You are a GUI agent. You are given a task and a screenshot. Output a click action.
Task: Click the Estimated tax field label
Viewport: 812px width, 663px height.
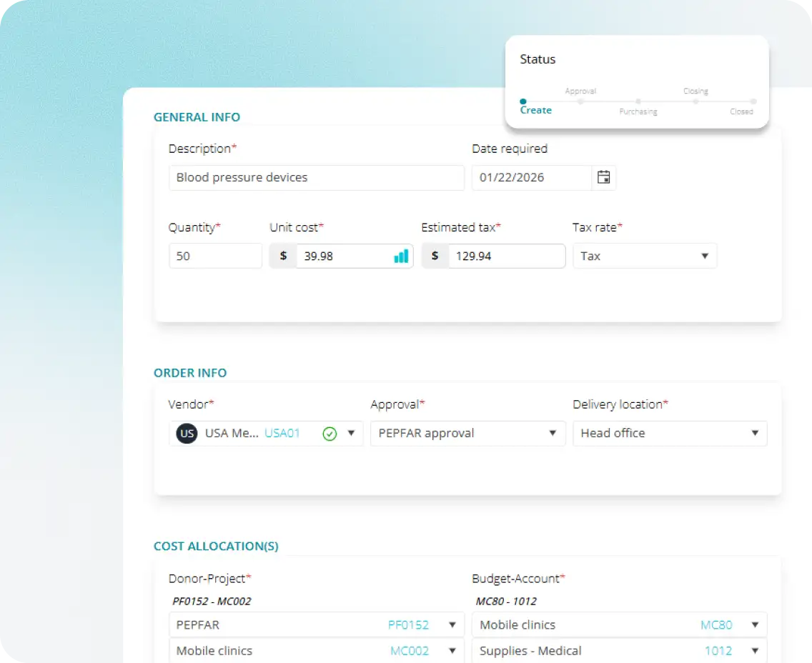[461, 228]
